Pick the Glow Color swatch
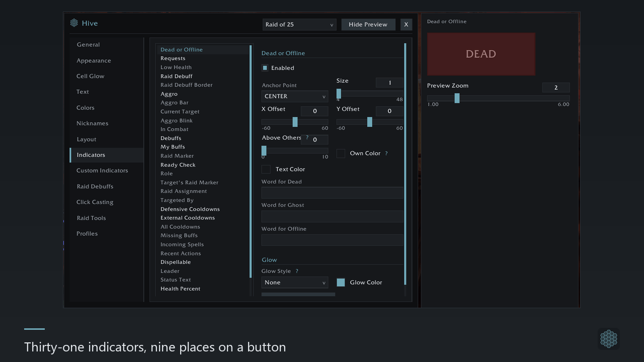Screen dimensions: 644x362 point(341,283)
